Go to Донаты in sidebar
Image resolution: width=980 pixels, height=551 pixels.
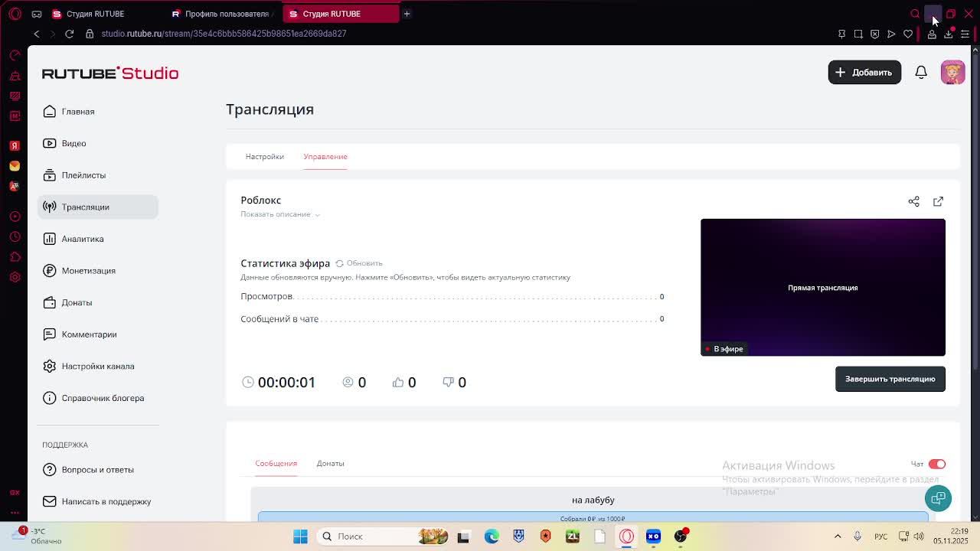tap(97, 302)
